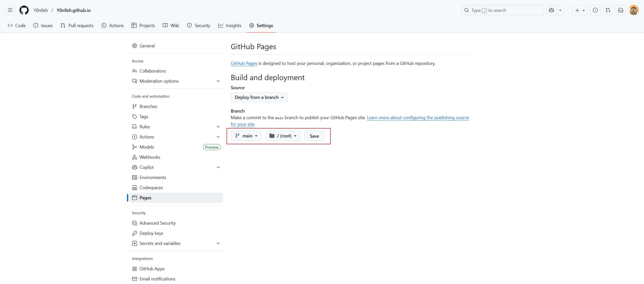Open the create new plus menu

pos(580,10)
